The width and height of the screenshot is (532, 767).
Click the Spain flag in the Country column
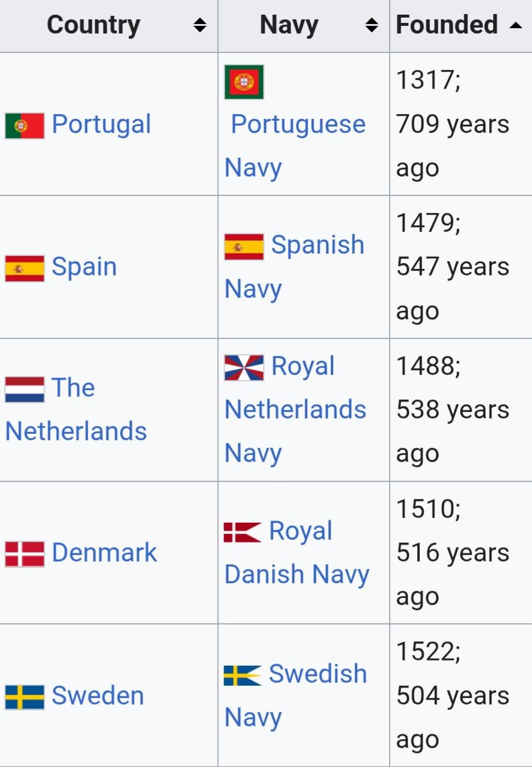[x=25, y=268]
